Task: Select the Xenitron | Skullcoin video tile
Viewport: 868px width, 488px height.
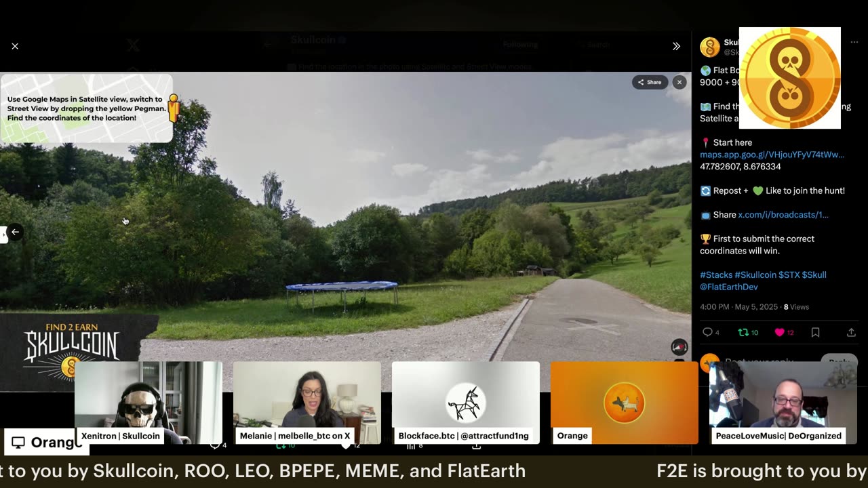Action: (148, 403)
